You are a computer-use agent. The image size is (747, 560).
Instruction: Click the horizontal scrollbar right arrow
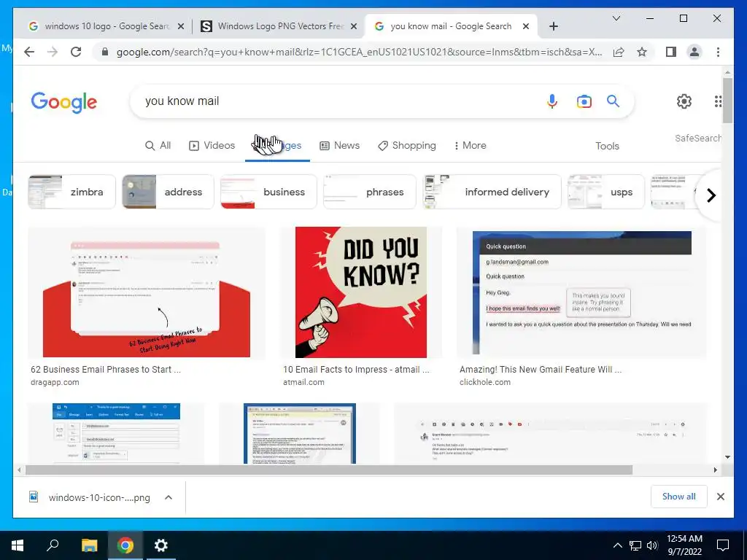point(715,470)
